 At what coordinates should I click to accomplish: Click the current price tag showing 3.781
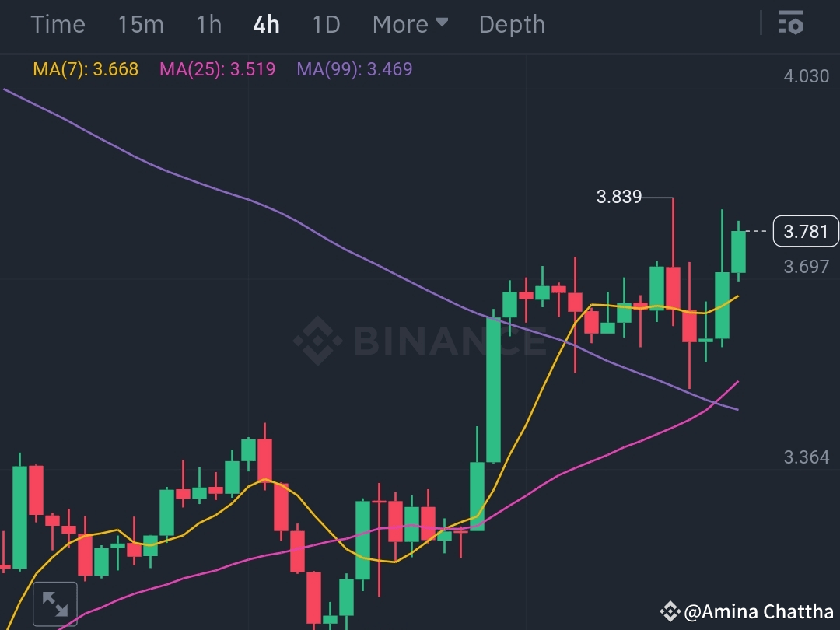pos(806,231)
